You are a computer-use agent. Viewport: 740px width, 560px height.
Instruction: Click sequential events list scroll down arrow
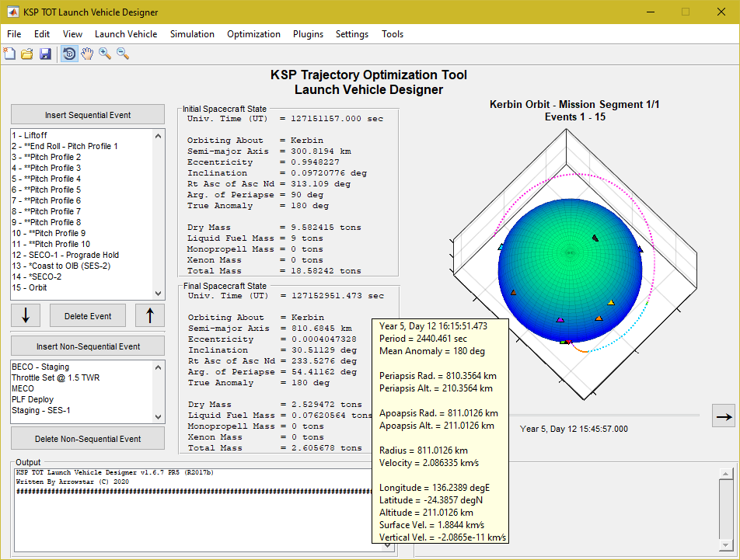click(x=158, y=293)
